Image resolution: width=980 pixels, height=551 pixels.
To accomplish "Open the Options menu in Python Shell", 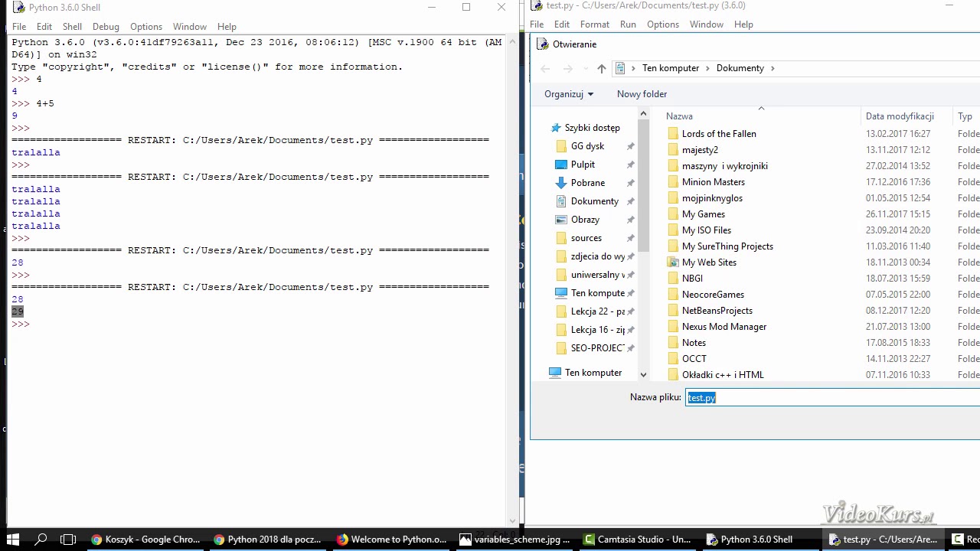I will [146, 27].
